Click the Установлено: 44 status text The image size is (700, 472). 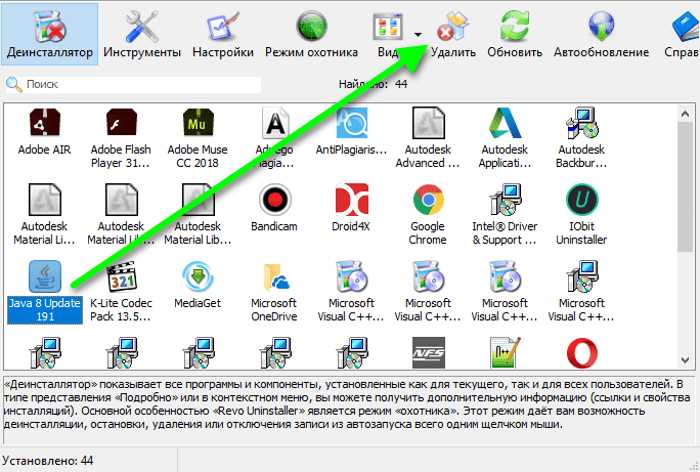click(x=47, y=460)
